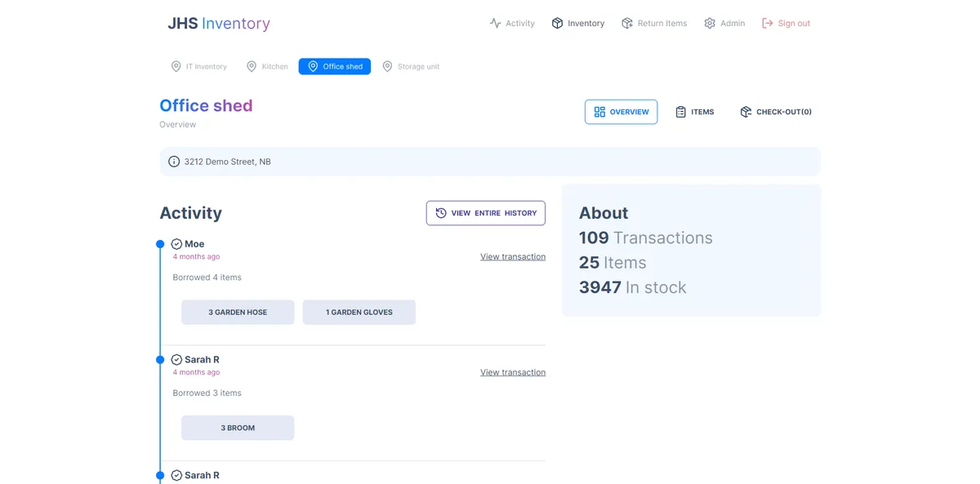The height and width of the screenshot is (484, 980).
Task: Switch to the Items tab
Action: pyautogui.click(x=694, y=112)
